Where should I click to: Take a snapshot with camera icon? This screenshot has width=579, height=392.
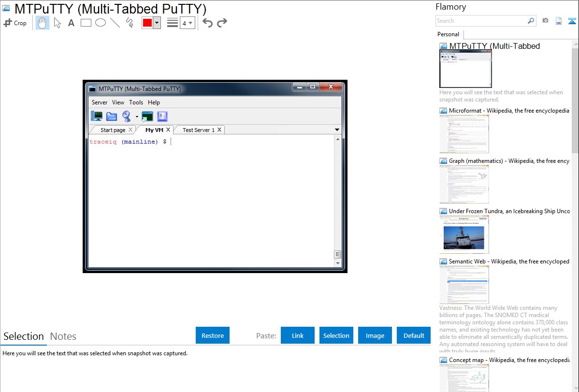545,21
